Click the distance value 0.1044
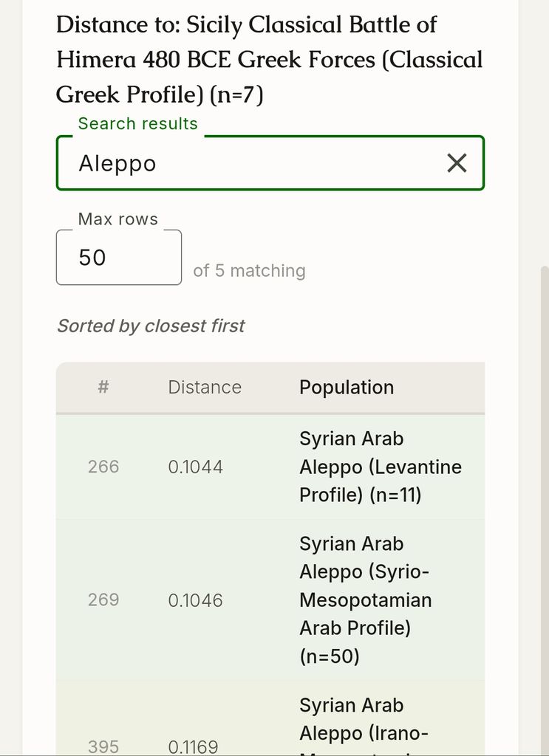549x756 pixels. pos(195,467)
